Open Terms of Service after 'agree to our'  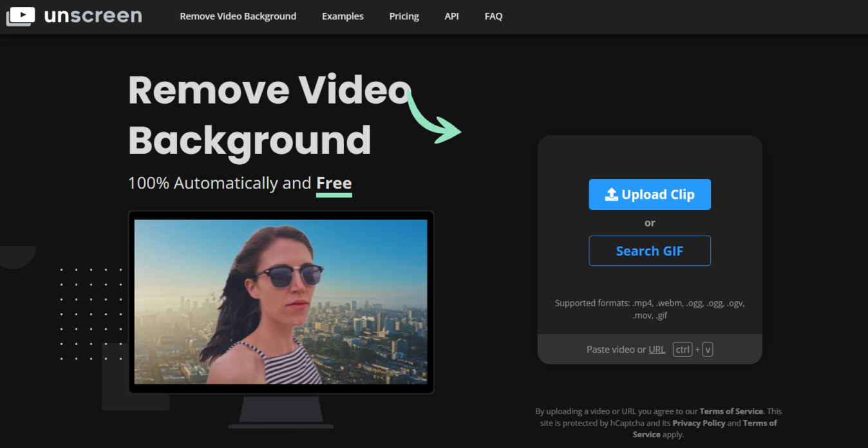tap(731, 411)
